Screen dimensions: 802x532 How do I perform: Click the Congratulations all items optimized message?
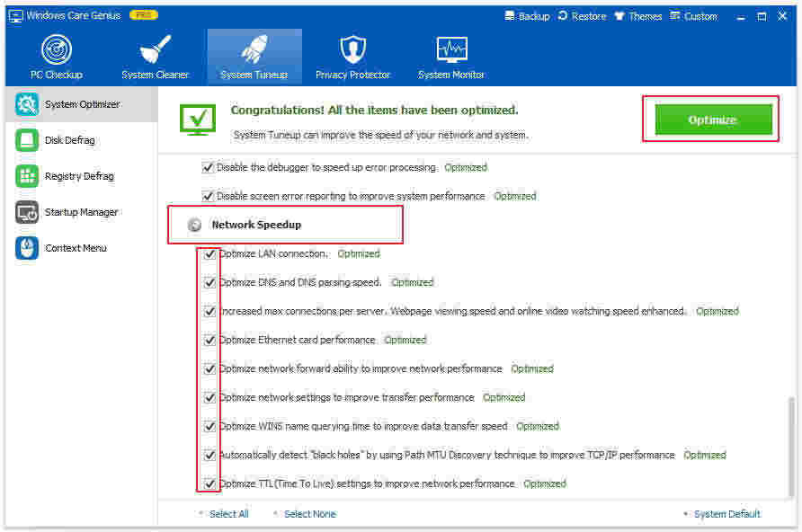click(x=374, y=111)
